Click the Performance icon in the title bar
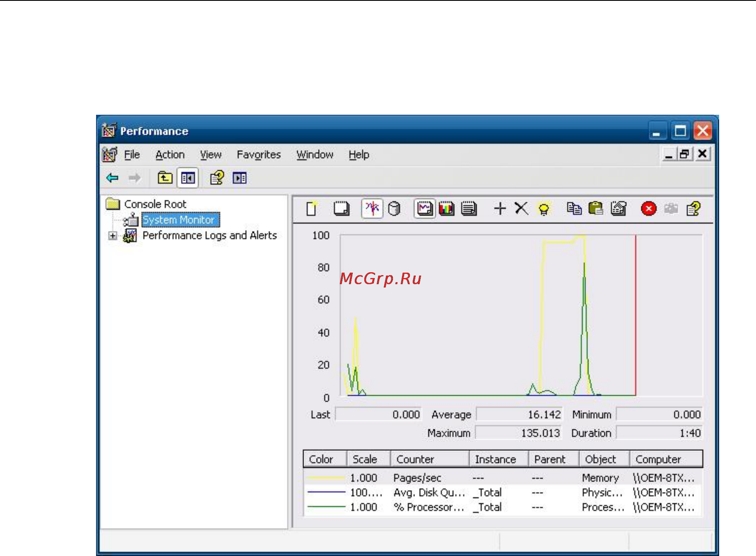The height and width of the screenshot is (556, 756). pyautogui.click(x=109, y=131)
